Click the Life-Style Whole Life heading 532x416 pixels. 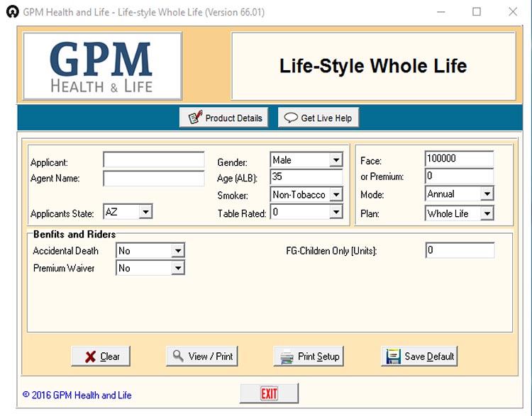[x=373, y=66]
